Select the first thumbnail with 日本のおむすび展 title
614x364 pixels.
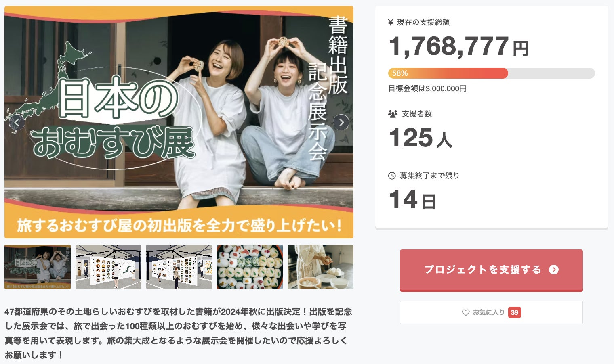(x=38, y=267)
